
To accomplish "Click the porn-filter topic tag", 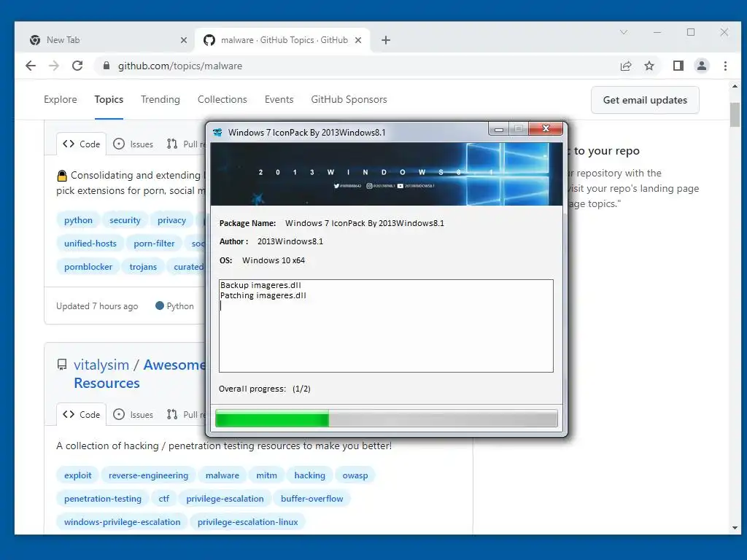I will [154, 244].
